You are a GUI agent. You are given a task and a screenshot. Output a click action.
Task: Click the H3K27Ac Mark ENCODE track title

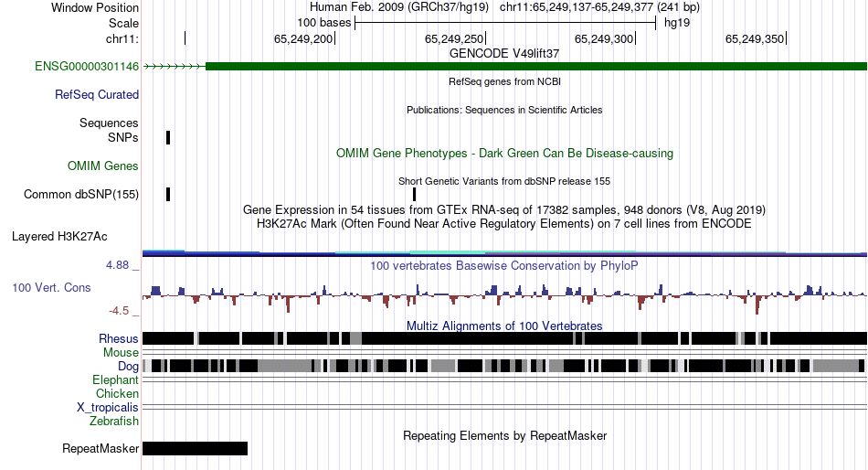pyautogui.click(x=504, y=224)
